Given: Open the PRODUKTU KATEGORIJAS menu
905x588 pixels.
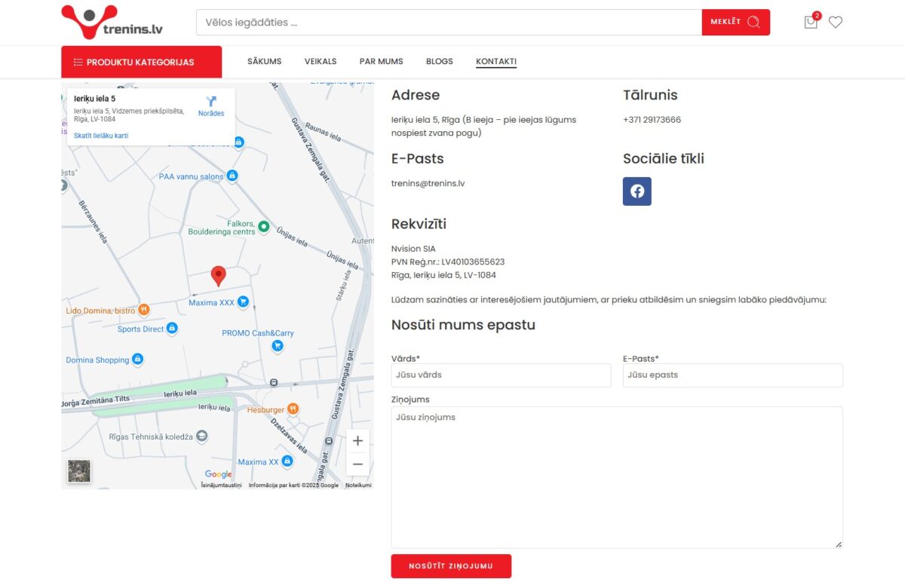Looking at the screenshot, I should [143, 61].
